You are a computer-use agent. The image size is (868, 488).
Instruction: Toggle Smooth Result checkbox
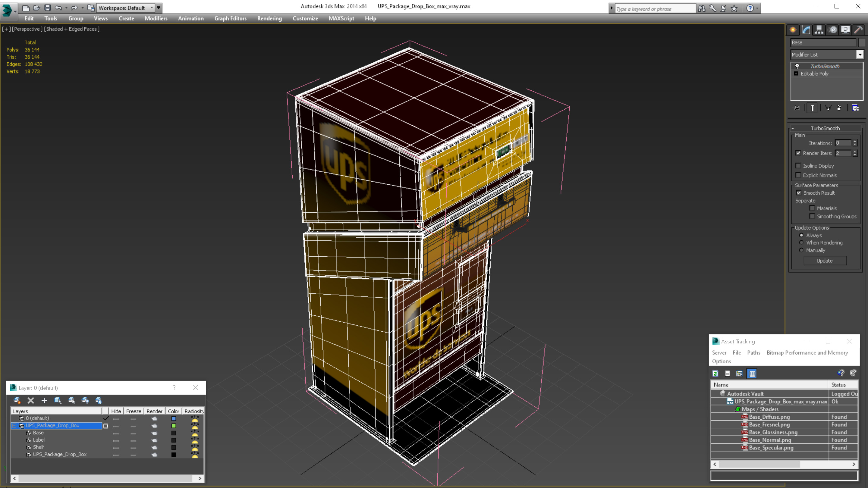tap(798, 193)
